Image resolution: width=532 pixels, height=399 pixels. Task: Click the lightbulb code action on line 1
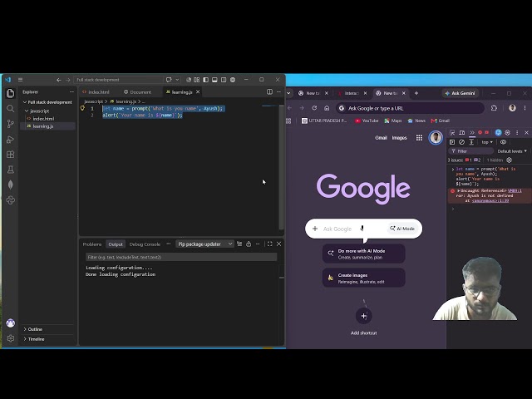click(82, 108)
